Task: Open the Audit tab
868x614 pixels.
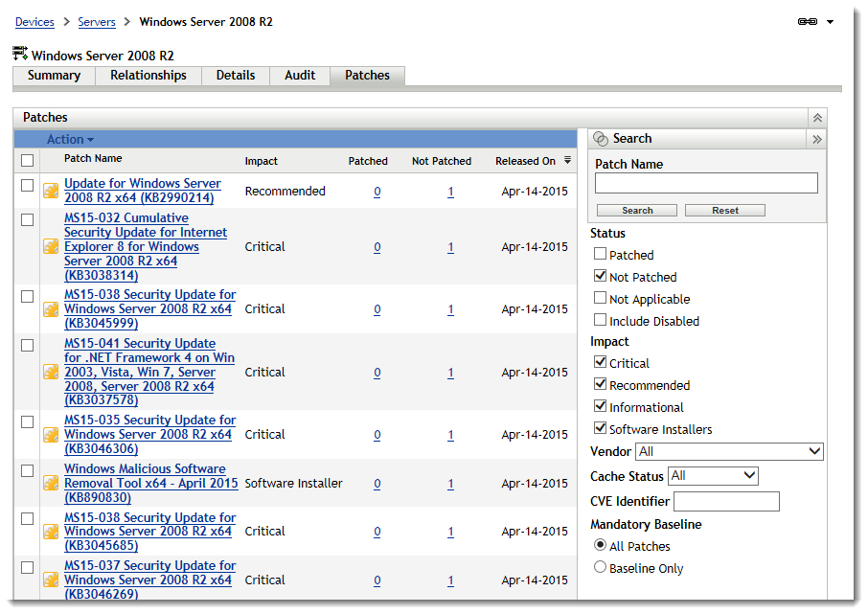Action: click(x=300, y=76)
